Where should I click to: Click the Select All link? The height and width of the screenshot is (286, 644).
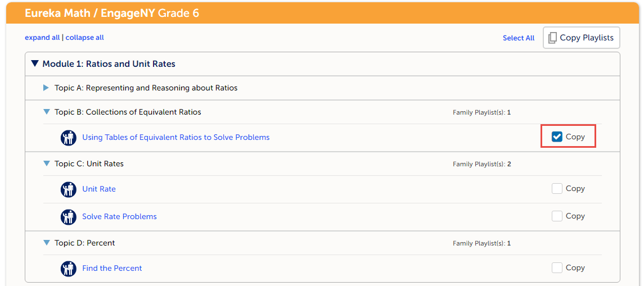click(x=519, y=38)
